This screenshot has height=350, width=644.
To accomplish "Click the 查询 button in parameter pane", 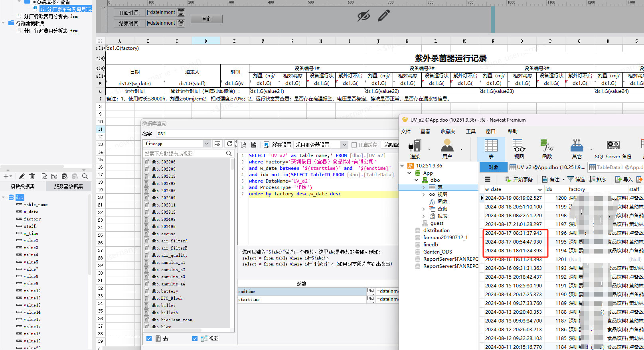I will coord(207,19).
